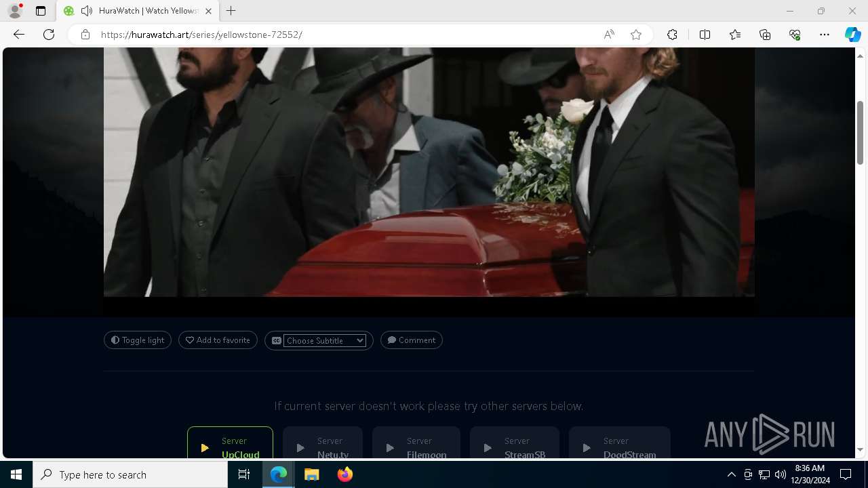The height and width of the screenshot is (488, 868).
Task: Open the tab actions menu icon
Action: tap(41, 11)
